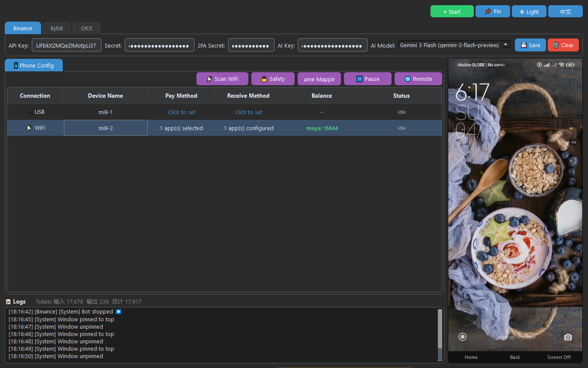This screenshot has height=368, width=588.
Task: Open the Safety settings
Action: (273, 79)
